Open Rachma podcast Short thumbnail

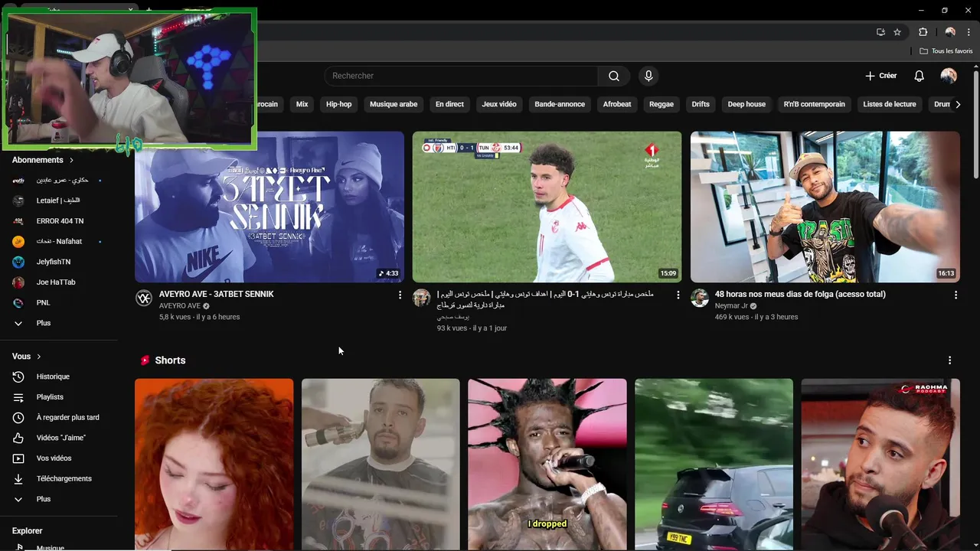(x=880, y=465)
